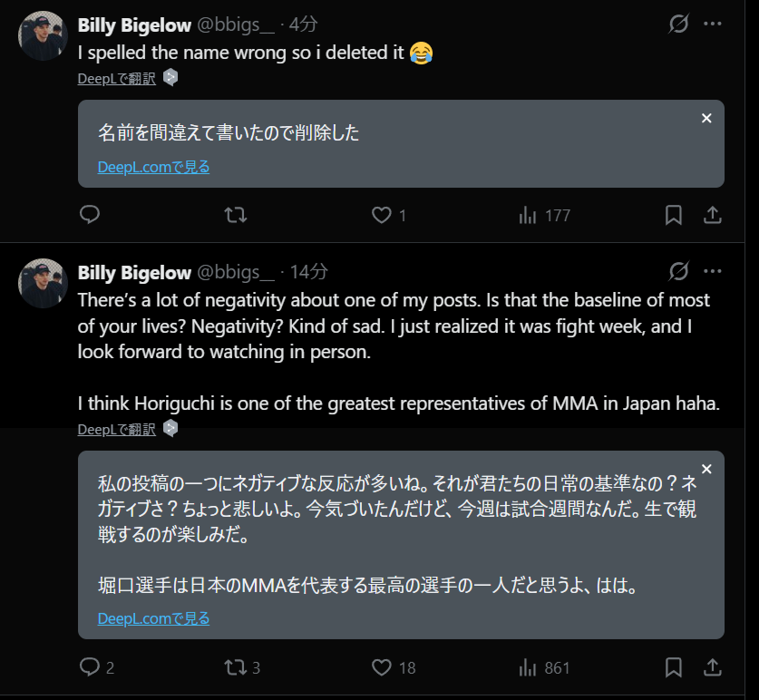Like the post with 1 like
Image resolution: width=759 pixels, height=700 pixels.
[382, 215]
